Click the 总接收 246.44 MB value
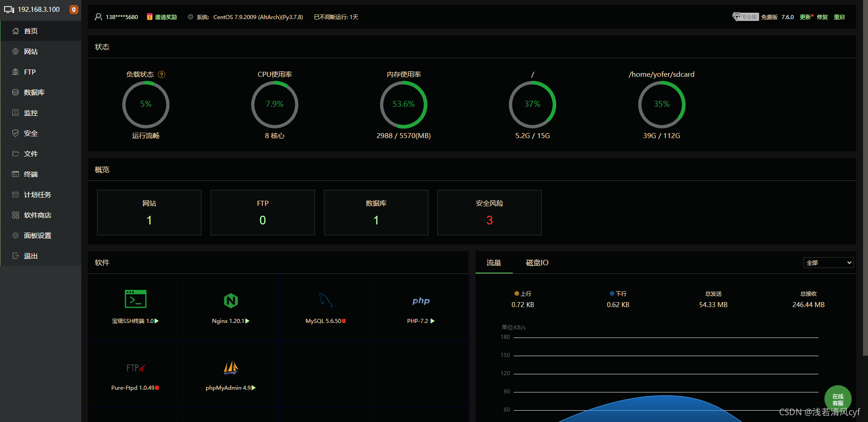 click(x=809, y=305)
